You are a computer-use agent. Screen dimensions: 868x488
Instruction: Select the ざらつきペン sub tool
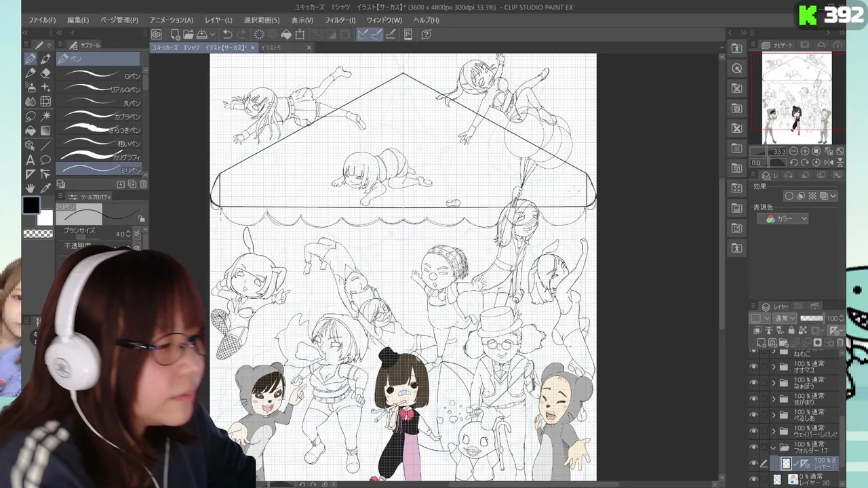click(x=100, y=129)
